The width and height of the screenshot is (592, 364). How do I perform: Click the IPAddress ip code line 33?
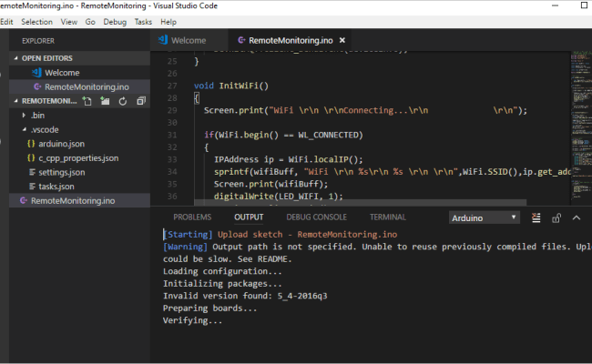coord(289,159)
